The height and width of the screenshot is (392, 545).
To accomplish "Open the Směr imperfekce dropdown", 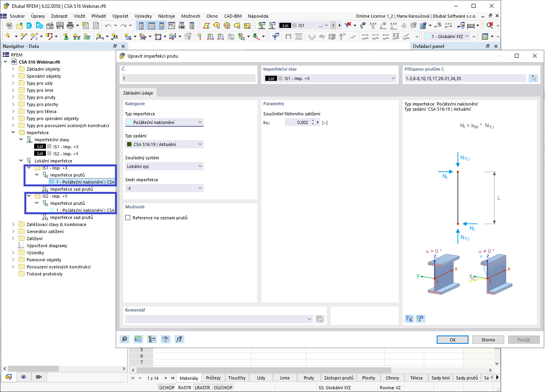I will (x=164, y=188).
